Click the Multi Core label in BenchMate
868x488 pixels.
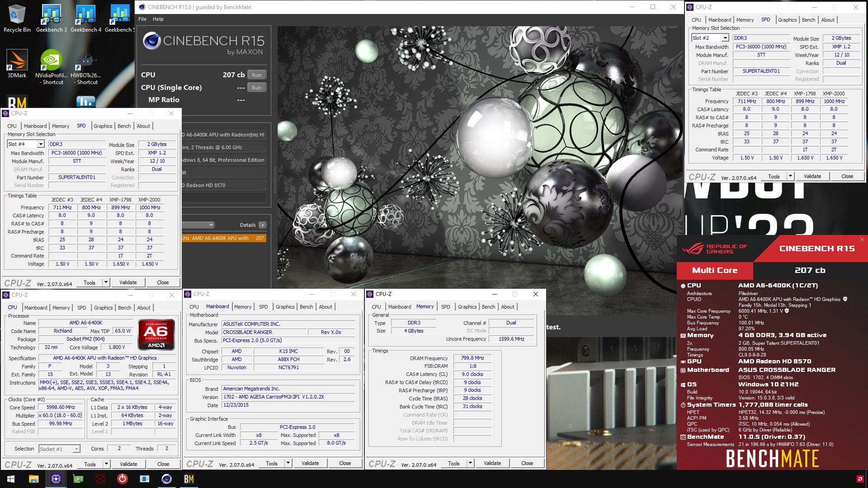click(x=715, y=270)
